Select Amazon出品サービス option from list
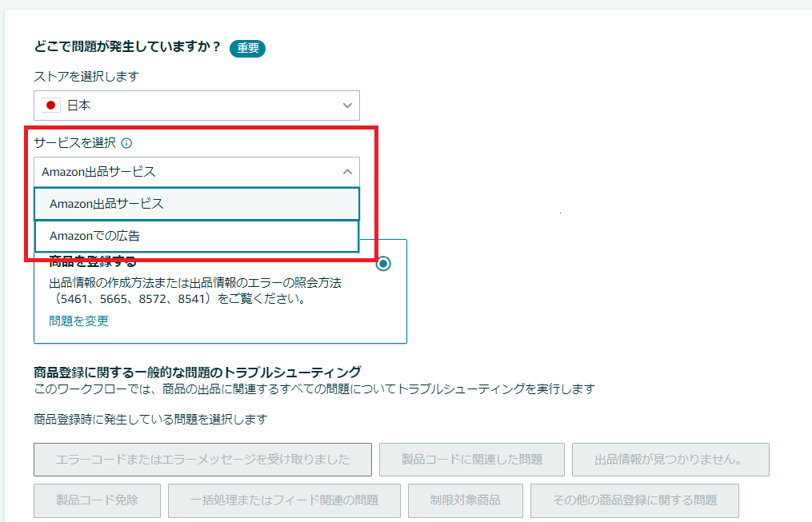Screen dimensions: 812x522 tap(197, 204)
